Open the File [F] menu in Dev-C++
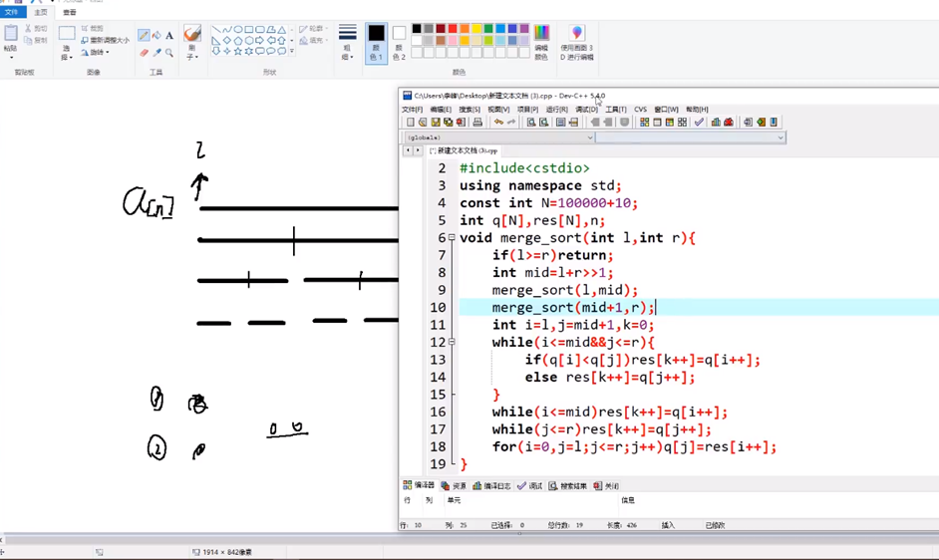Screen dimensions: 939x560 coord(412,110)
